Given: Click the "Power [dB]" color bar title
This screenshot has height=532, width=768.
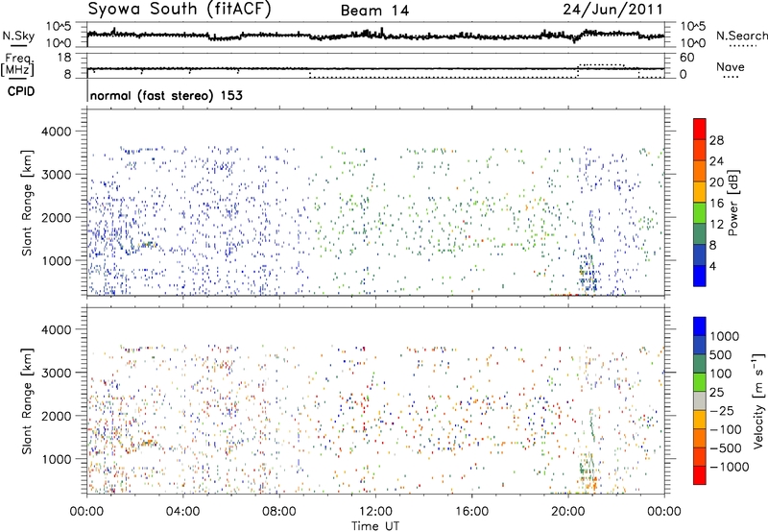Looking at the screenshot, I should click(733, 203).
